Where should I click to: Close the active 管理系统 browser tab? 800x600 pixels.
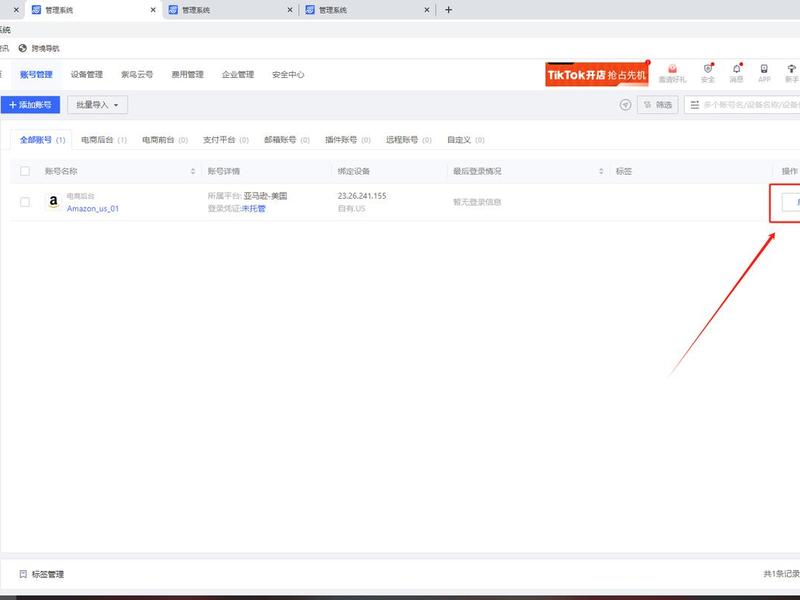pyautogui.click(x=153, y=10)
